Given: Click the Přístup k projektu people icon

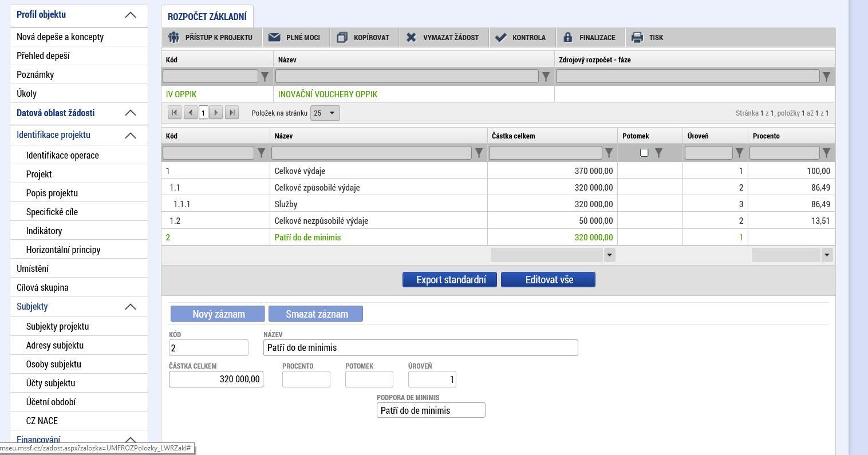Looking at the screenshot, I should pos(173,37).
